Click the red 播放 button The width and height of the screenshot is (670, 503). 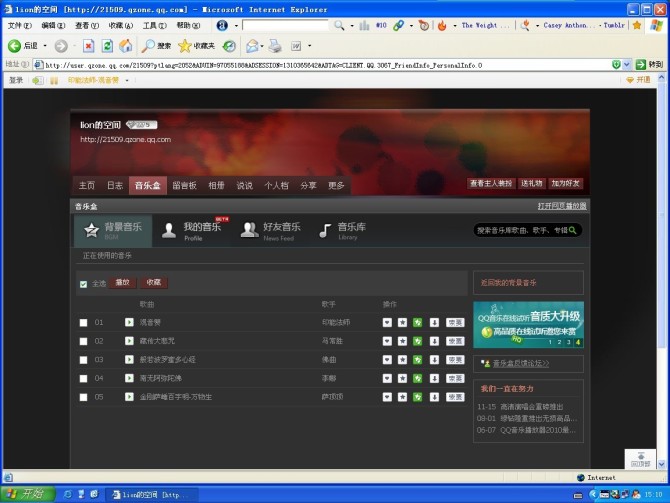pos(123,282)
